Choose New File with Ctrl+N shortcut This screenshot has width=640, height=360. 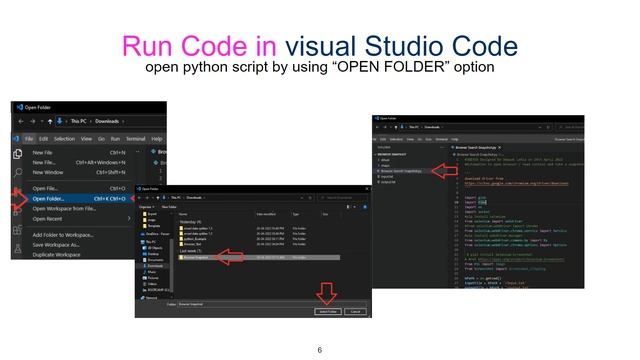79,153
